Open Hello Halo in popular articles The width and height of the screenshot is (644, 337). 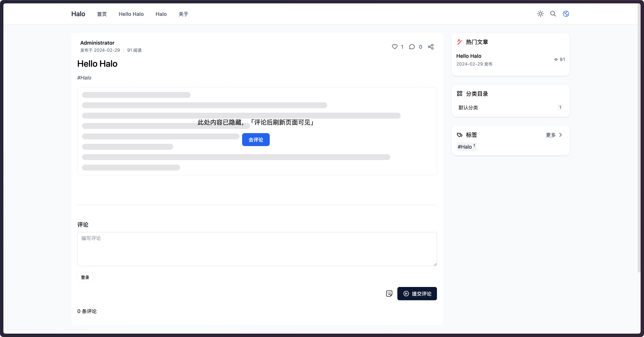tap(469, 56)
